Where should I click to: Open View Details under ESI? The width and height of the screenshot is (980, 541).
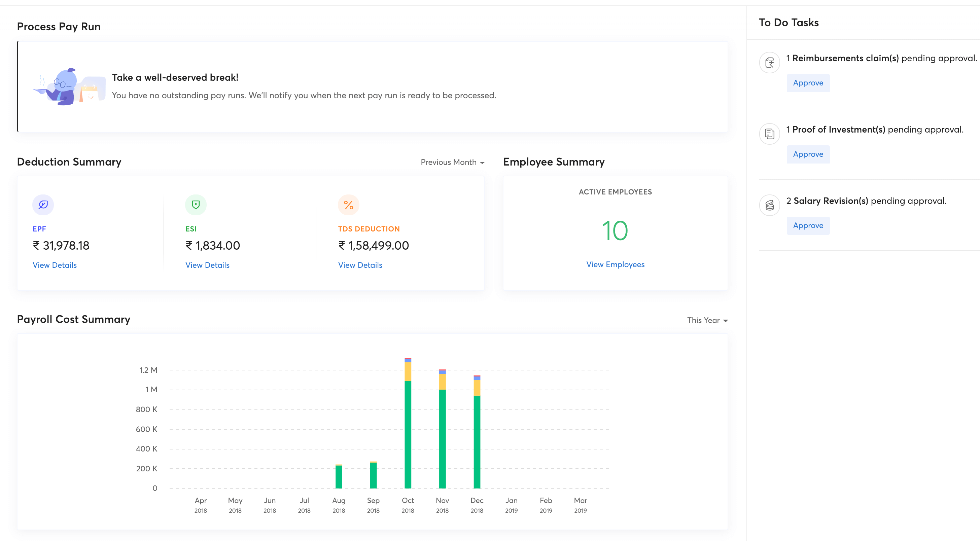pos(207,265)
